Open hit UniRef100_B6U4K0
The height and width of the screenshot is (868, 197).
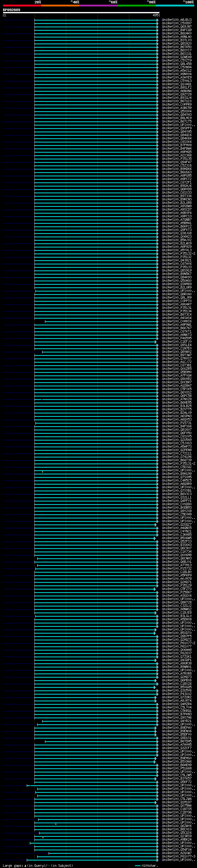(177, 33)
